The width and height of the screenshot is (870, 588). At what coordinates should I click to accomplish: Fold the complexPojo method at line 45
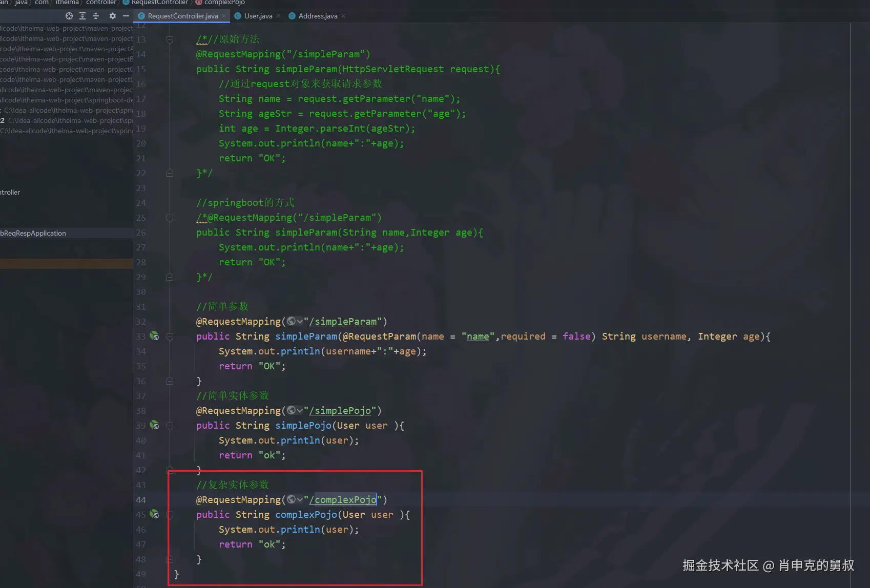(170, 515)
